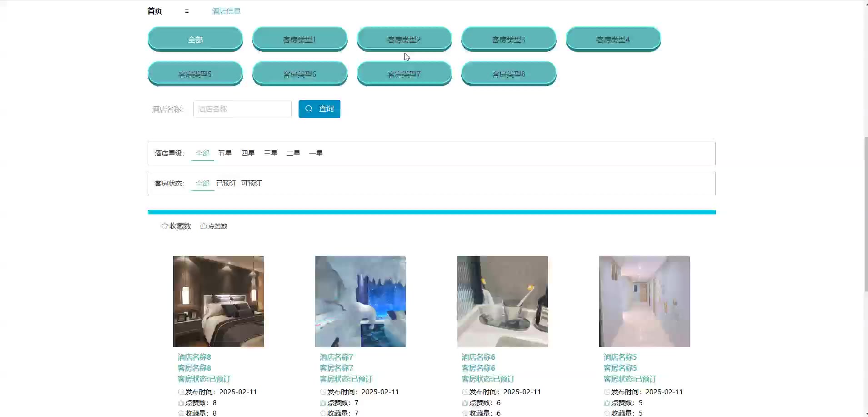This screenshot has width=868, height=417.
Task: Choose the 客房类型6 category button
Action: pyautogui.click(x=300, y=74)
